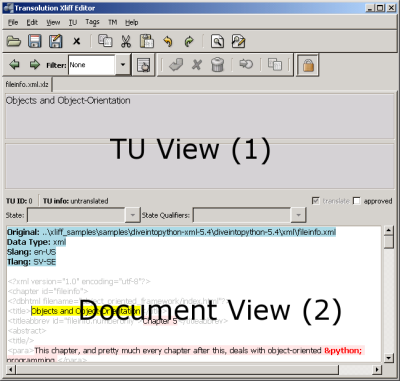The width and height of the screenshot is (400, 381).
Task: Click the source text pane 'Objects and Object-Orientation'
Action: click(x=200, y=117)
